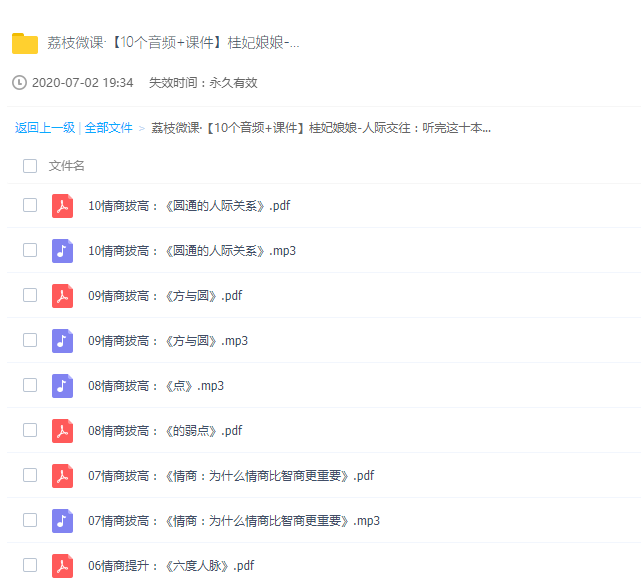Click PDF icon of 07情商拔高《情商》.pdf row
This screenshot has width=641, height=582.
pyautogui.click(x=63, y=476)
